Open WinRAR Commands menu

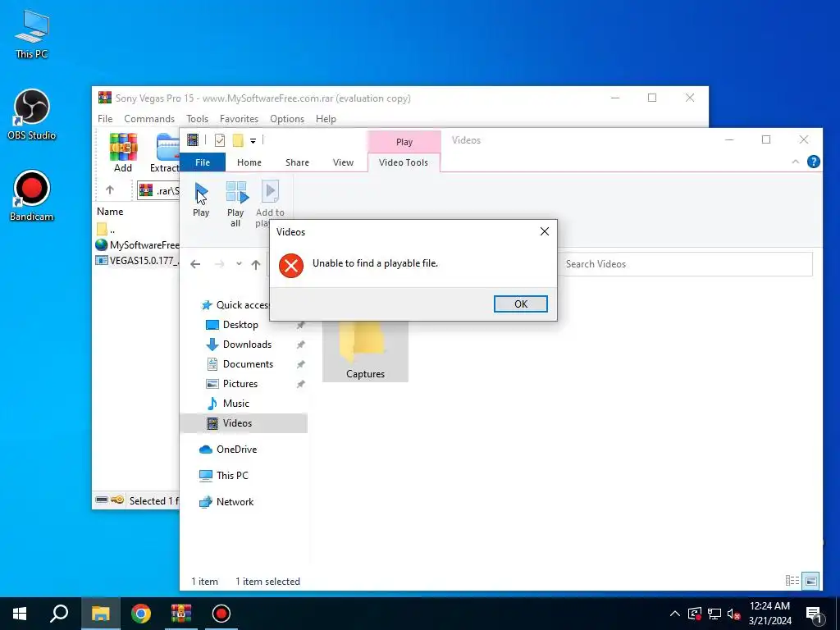[149, 119]
